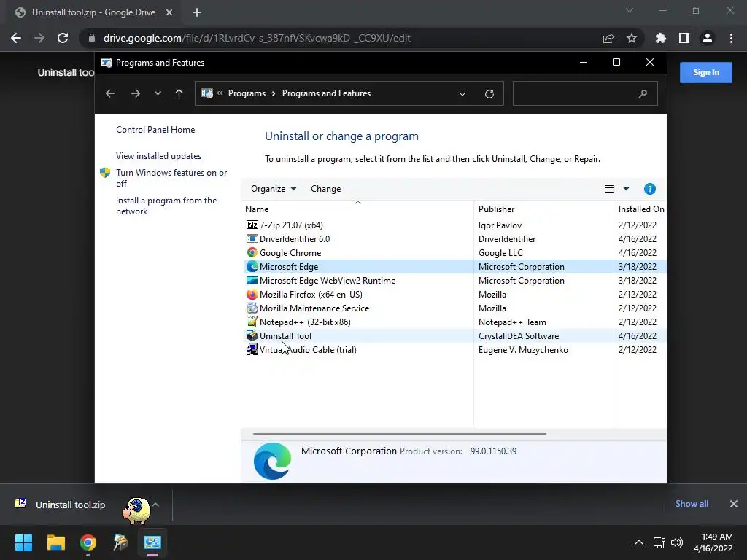
Task: Open recent locations dropdown chevron
Action: (x=158, y=93)
